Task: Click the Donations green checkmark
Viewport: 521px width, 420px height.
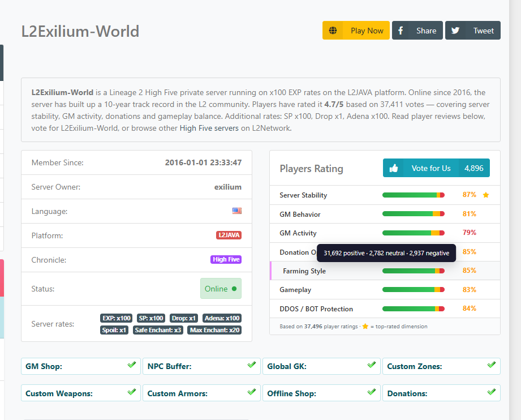Action: [x=492, y=392]
